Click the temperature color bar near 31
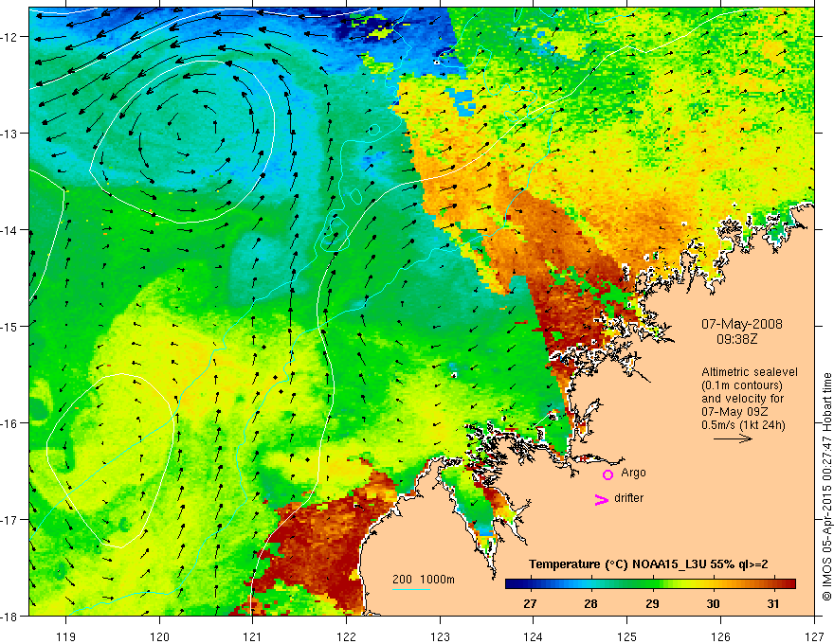Screen dimensions: 834x644 (x=774, y=583)
